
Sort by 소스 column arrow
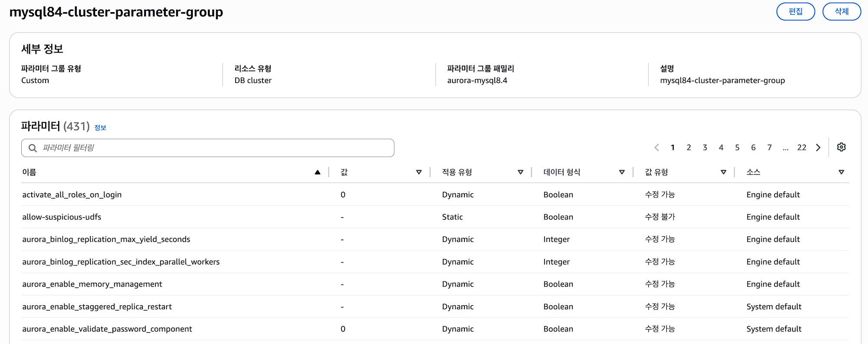[x=842, y=172]
